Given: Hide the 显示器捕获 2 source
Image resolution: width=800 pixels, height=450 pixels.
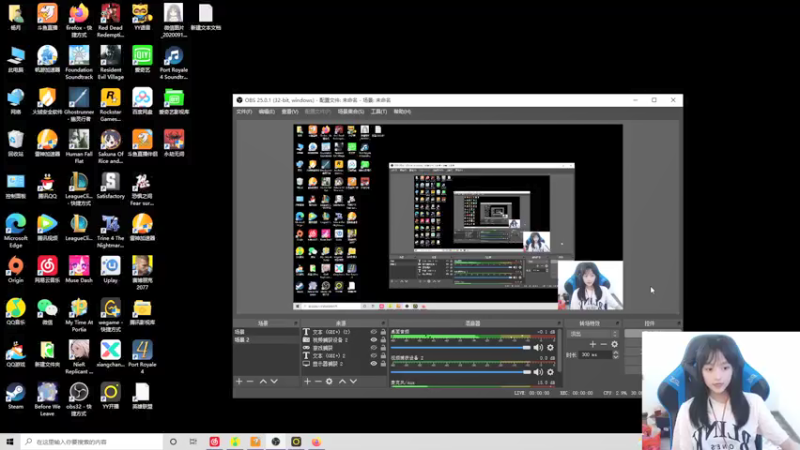Looking at the screenshot, I should point(373,364).
